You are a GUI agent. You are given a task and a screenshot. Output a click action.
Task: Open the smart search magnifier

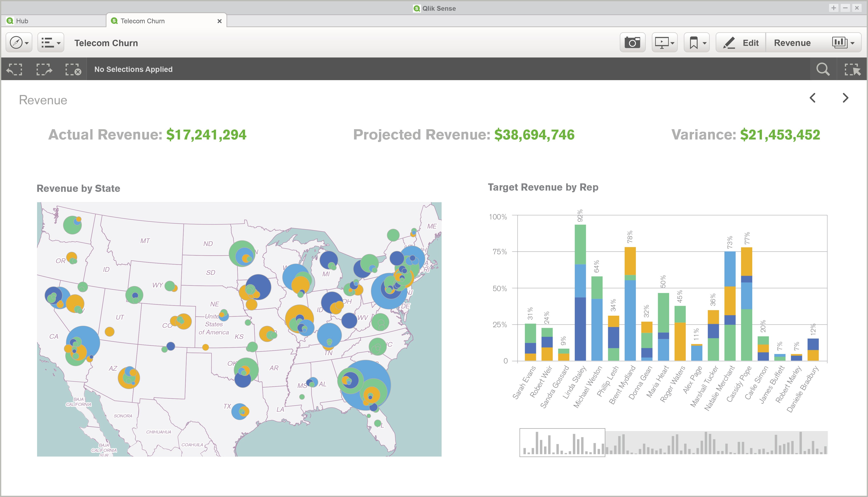[x=823, y=69]
